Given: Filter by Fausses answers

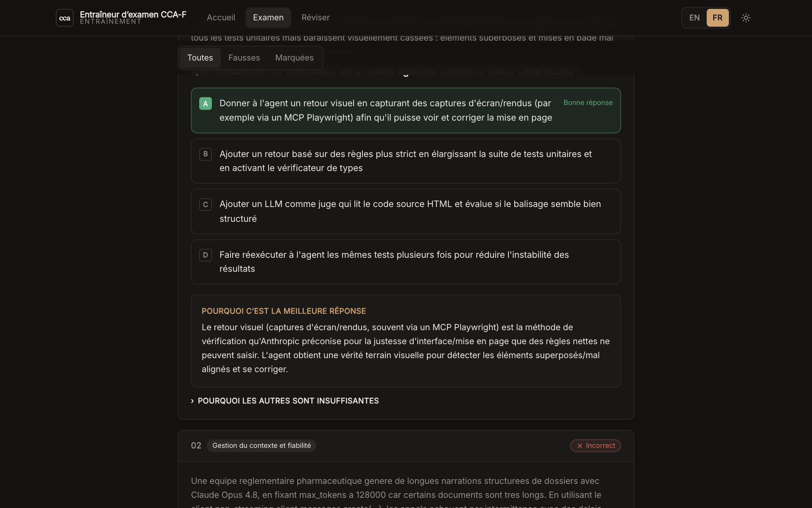Looking at the screenshot, I should pos(244,58).
